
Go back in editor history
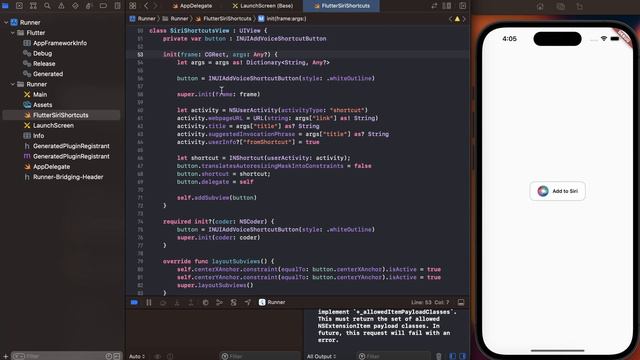point(146,6)
